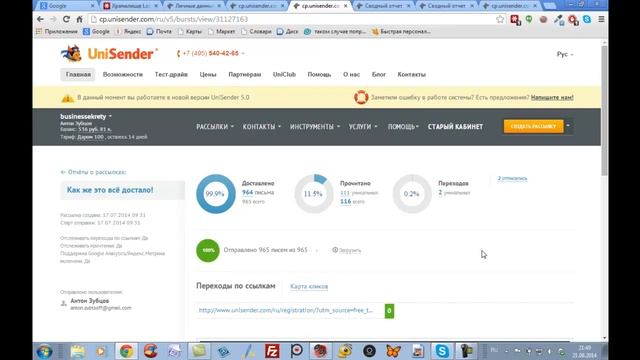Expand the УСЛУГИ dropdown menu
Image resolution: width=640 pixels, height=360 pixels.
(363, 127)
